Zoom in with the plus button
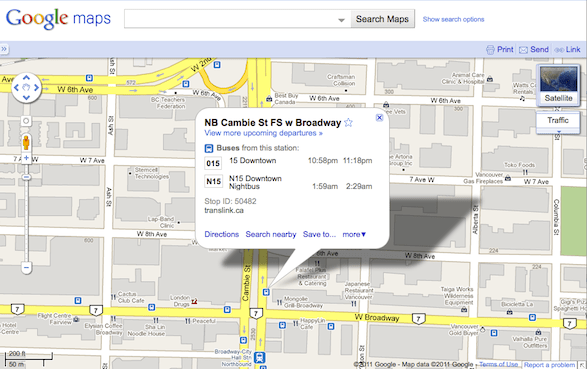Screen dimensions: 587x369 pyautogui.click(x=26, y=158)
